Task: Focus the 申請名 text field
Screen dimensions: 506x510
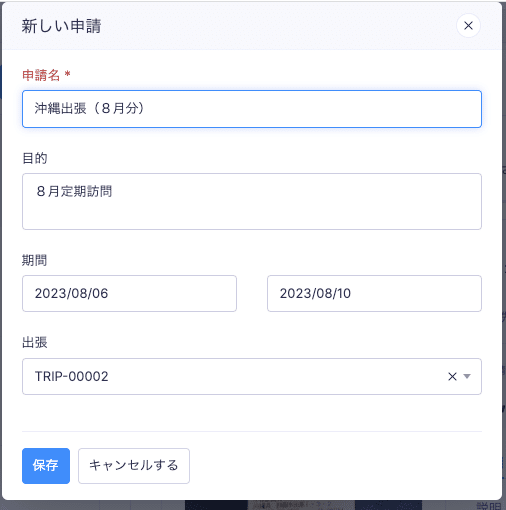Action: click(x=252, y=109)
